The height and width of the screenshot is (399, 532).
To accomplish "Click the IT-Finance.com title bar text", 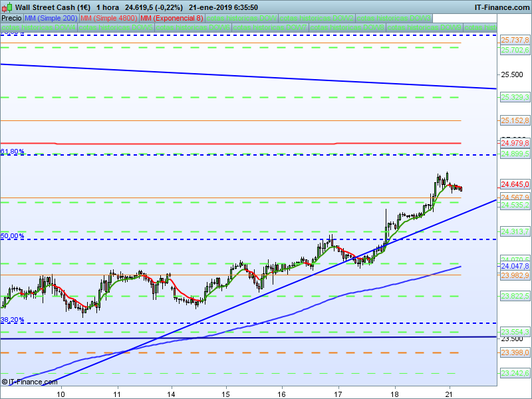I will [x=502, y=7].
